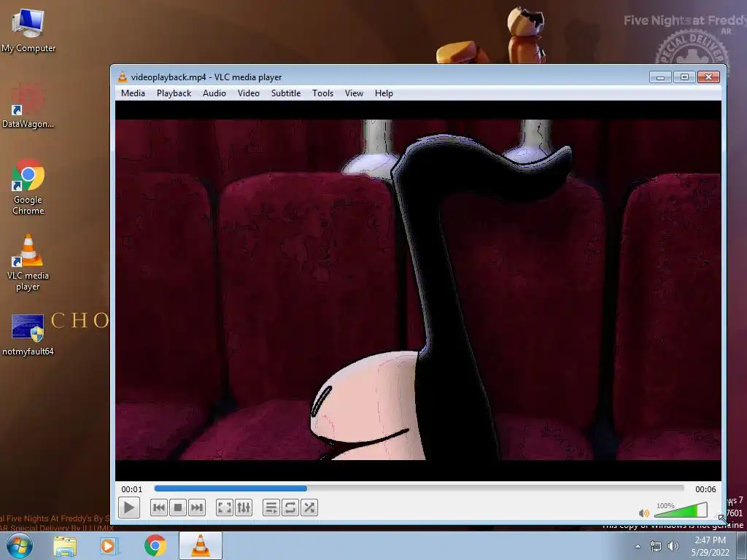Mute audio via speaker icon
Viewport: 747px width, 560px height.
pos(643,513)
